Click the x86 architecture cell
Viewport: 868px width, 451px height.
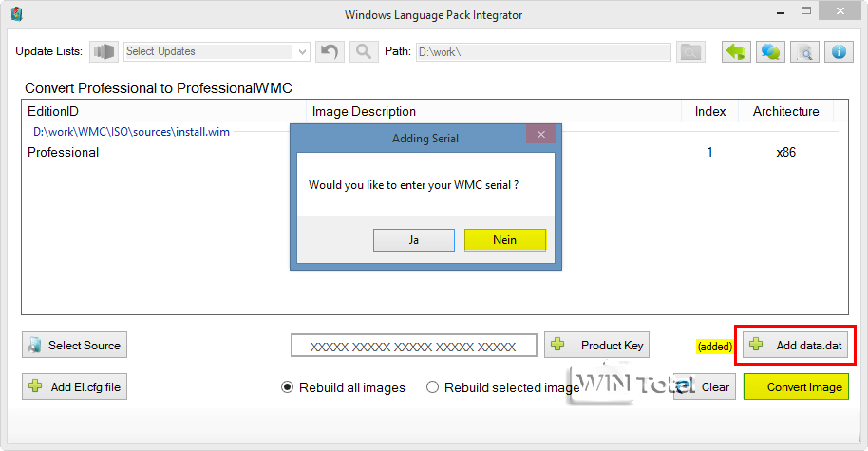(x=785, y=152)
